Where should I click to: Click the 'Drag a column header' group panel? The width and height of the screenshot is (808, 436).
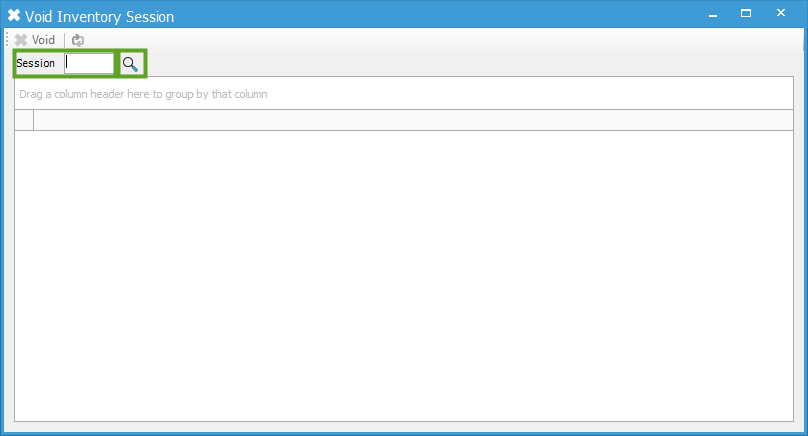coord(403,94)
